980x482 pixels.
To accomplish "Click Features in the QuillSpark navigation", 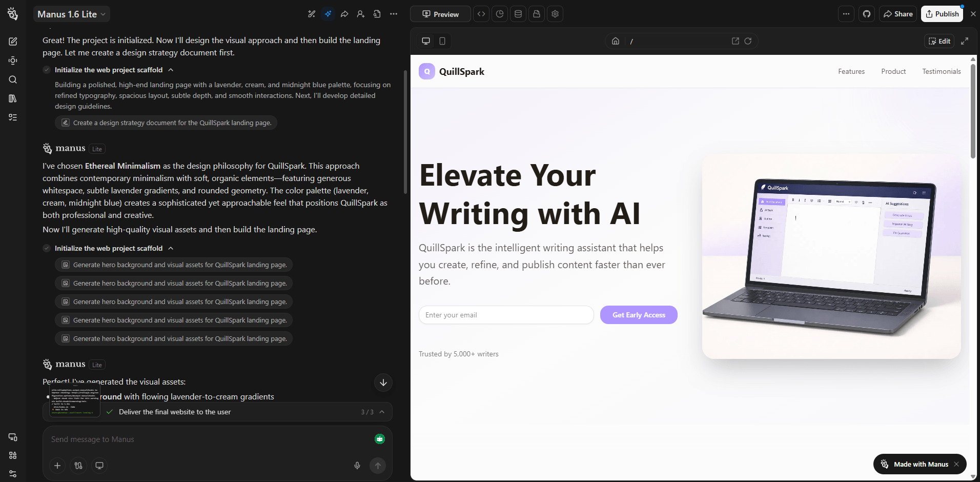I will pos(851,71).
